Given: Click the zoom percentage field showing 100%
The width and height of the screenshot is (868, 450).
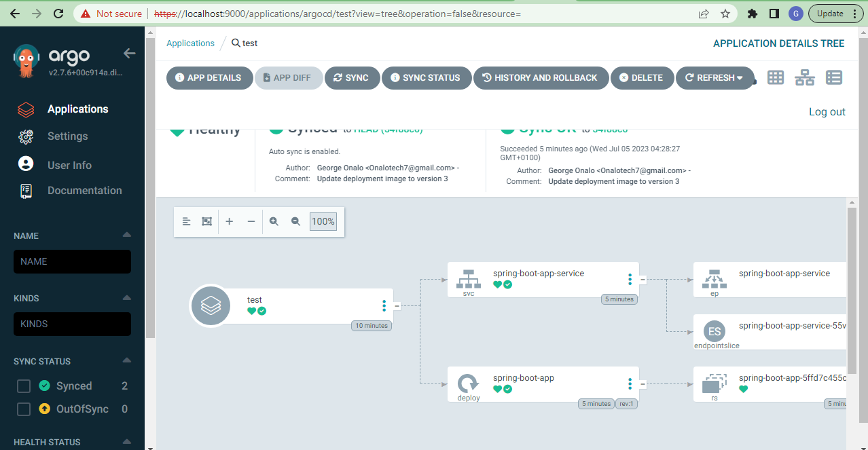Looking at the screenshot, I should point(323,221).
